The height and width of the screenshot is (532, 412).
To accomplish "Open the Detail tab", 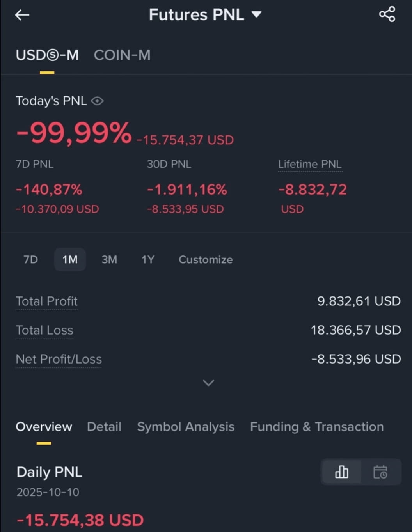I will click(x=104, y=426).
